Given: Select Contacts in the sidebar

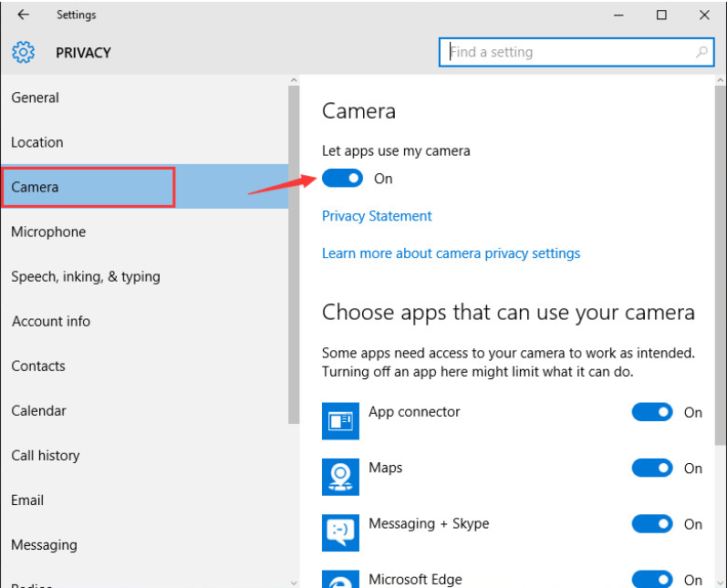Looking at the screenshot, I should 144,366.
